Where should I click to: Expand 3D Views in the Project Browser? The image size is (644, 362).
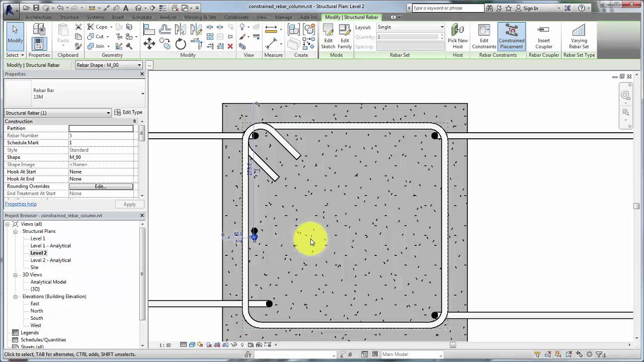[15, 275]
